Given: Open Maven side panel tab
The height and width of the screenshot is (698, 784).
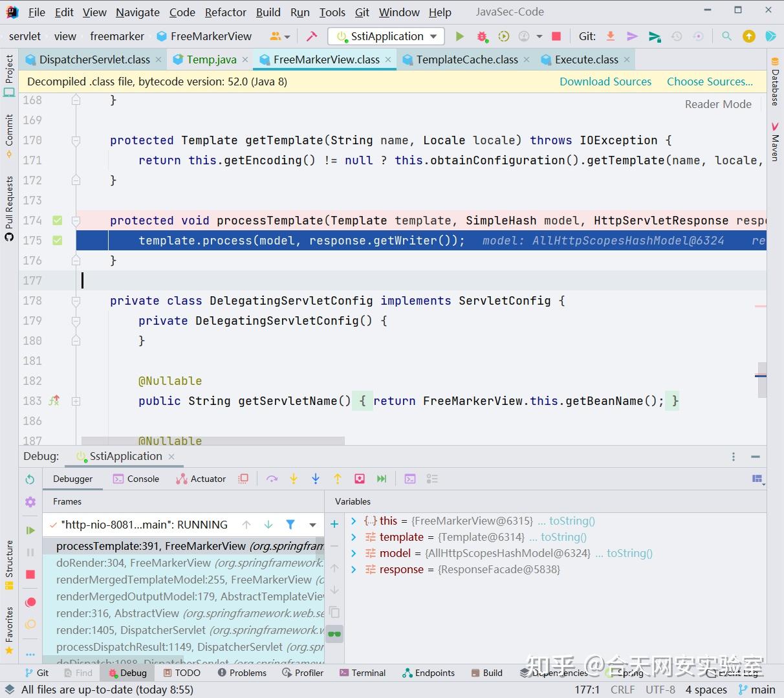Looking at the screenshot, I should pyautogui.click(x=774, y=140).
